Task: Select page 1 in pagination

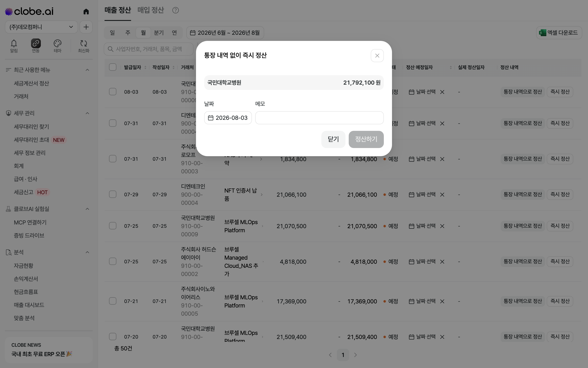Action: pyautogui.click(x=343, y=355)
